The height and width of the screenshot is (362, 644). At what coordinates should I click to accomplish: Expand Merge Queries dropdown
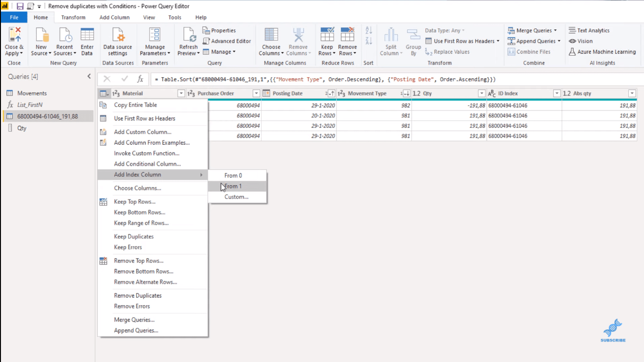pos(555,31)
